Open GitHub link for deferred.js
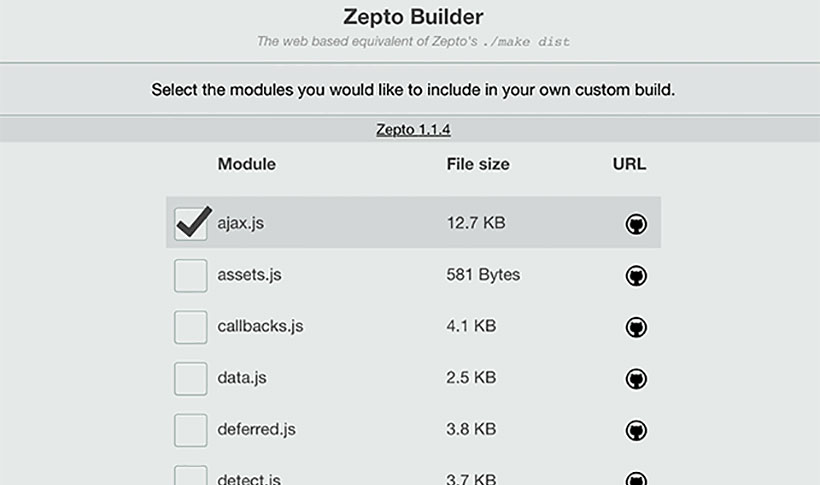The width and height of the screenshot is (820, 485). click(x=636, y=430)
